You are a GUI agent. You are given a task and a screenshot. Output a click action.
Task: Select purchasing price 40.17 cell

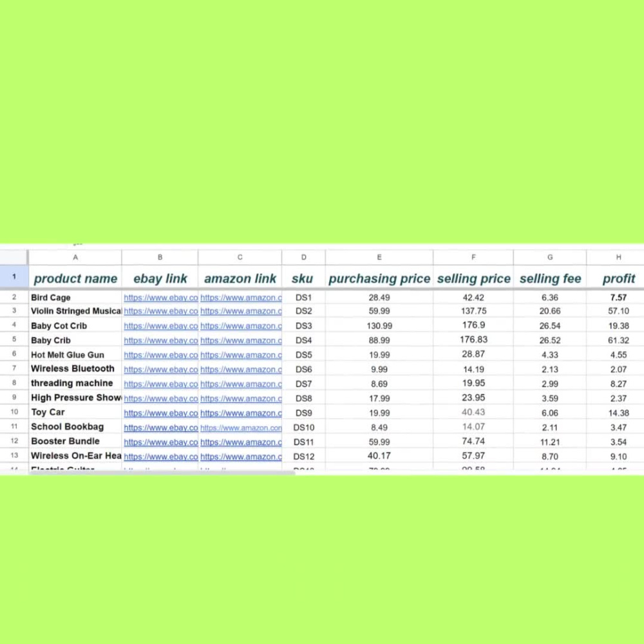[379, 456]
